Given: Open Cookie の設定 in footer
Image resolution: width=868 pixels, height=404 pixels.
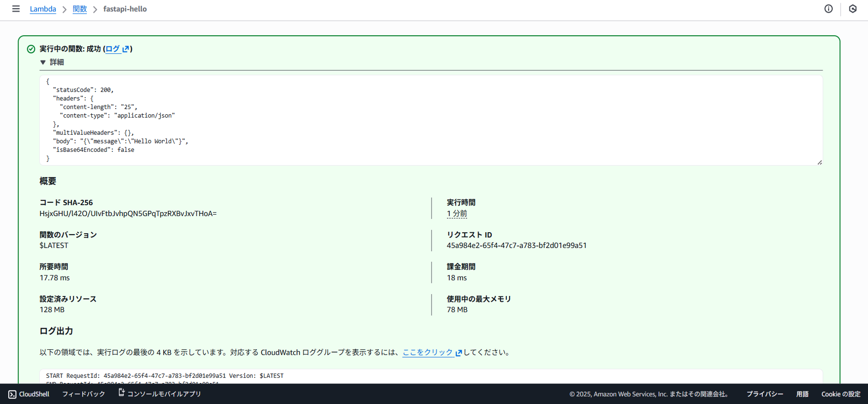Looking at the screenshot, I should (841, 394).
